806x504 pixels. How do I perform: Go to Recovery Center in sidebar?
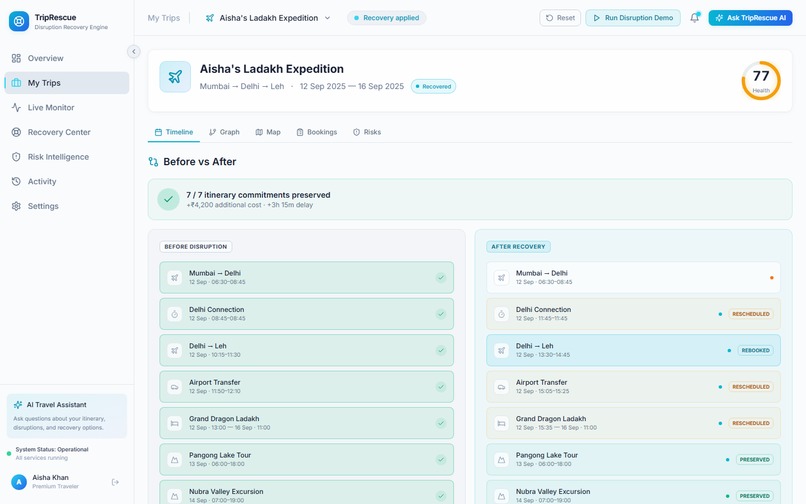(66, 132)
